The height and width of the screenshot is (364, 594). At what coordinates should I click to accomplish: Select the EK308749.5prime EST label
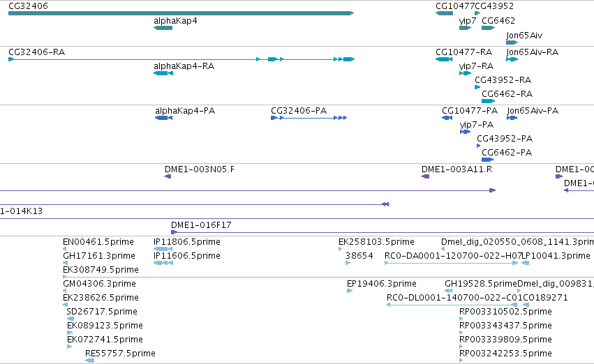coord(101,270)
